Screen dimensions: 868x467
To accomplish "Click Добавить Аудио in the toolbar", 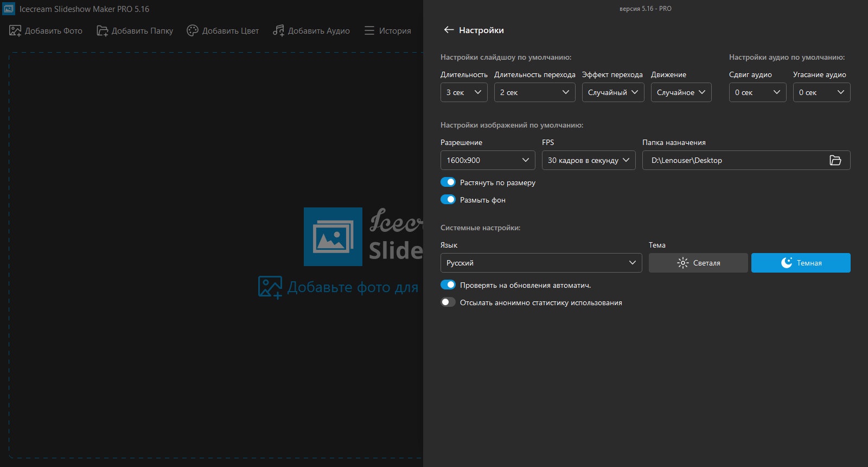I will [311, 31].
